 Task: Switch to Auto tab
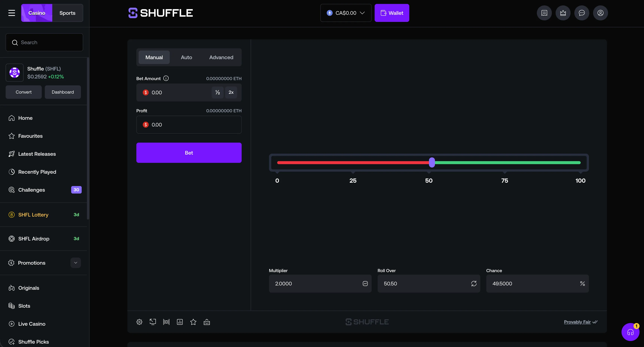tap(187, 57)
